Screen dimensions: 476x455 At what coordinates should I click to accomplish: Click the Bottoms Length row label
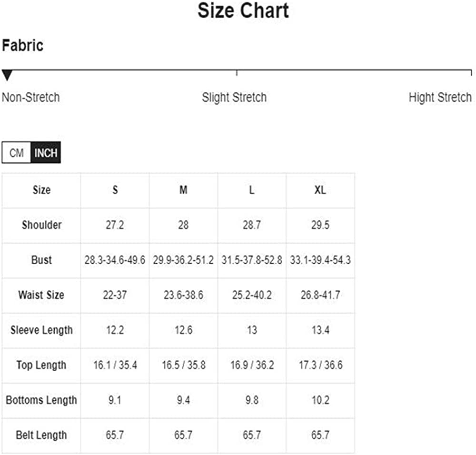(41, 400)
